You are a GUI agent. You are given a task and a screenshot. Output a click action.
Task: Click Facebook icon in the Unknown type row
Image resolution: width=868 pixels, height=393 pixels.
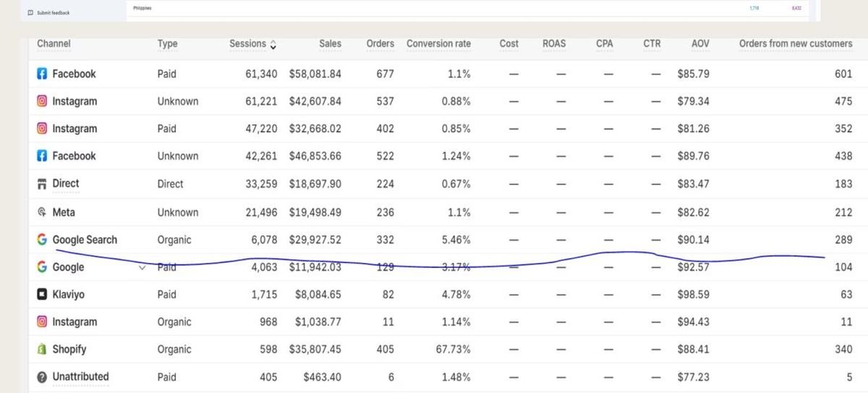point(42,156)
